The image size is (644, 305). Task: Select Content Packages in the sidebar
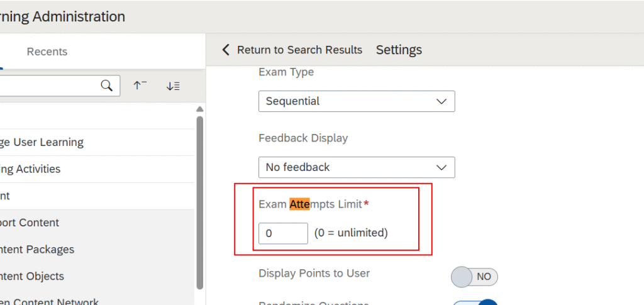(x=37, y=250)
